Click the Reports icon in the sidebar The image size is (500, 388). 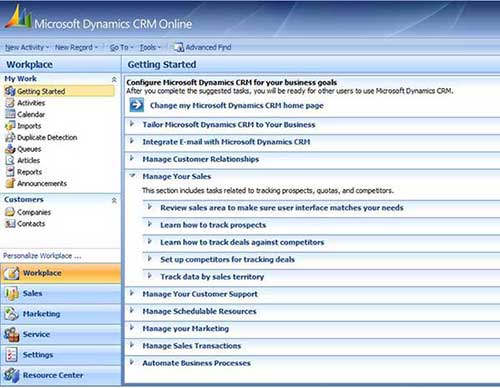click(10, 172)
